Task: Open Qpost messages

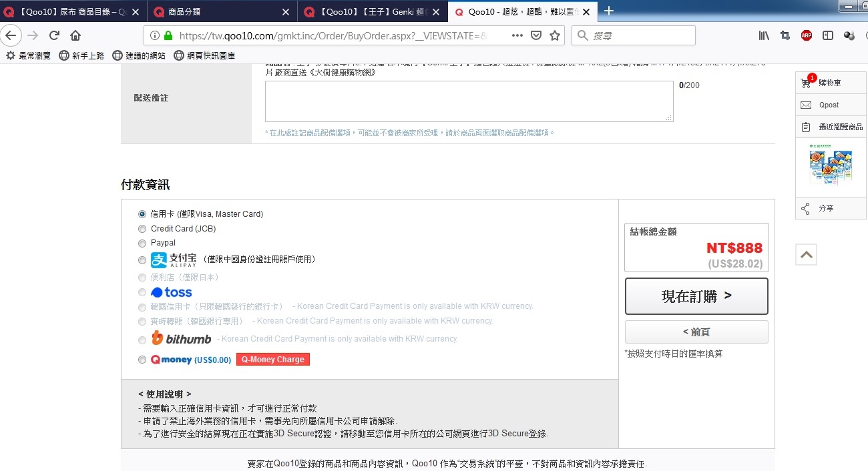Action: tap(831, 105)
